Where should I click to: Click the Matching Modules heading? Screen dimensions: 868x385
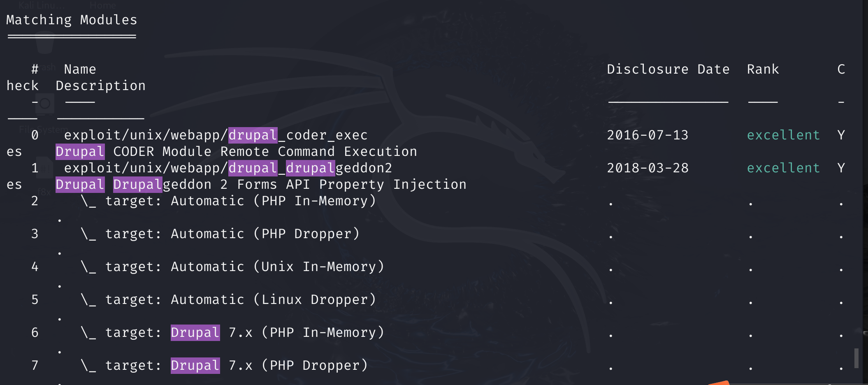coord(72,20)
